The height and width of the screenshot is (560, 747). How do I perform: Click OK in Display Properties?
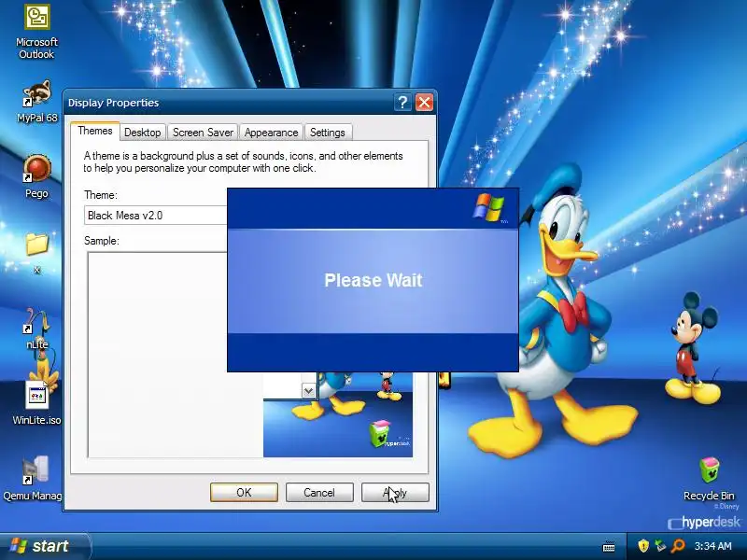(x=244, y=493)
